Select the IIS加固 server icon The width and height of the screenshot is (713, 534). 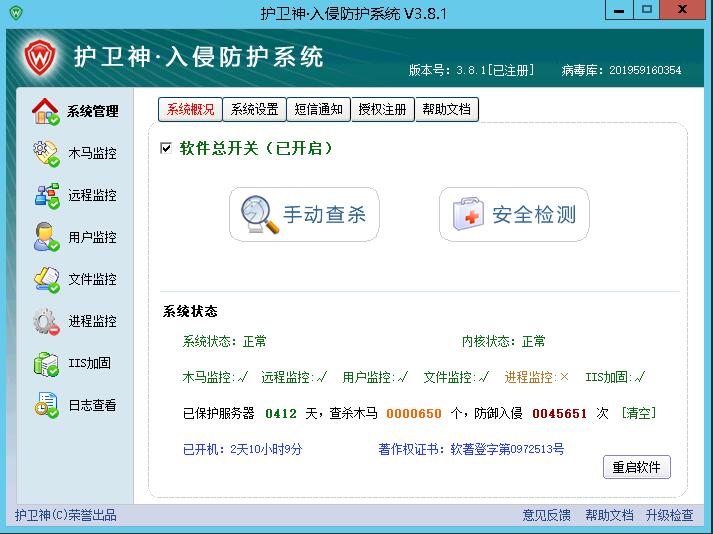coord(46,364)
